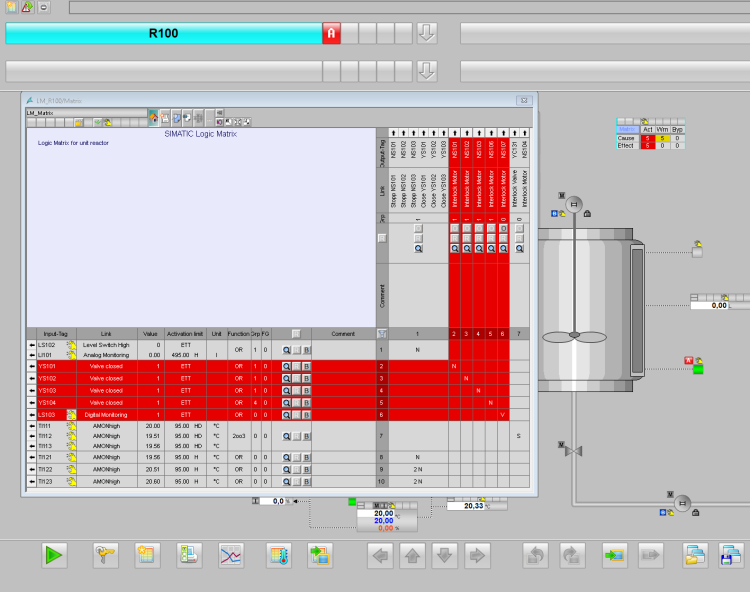
Task: Click the filter funnel icon beside Comment header
Action: click(382, 334)
